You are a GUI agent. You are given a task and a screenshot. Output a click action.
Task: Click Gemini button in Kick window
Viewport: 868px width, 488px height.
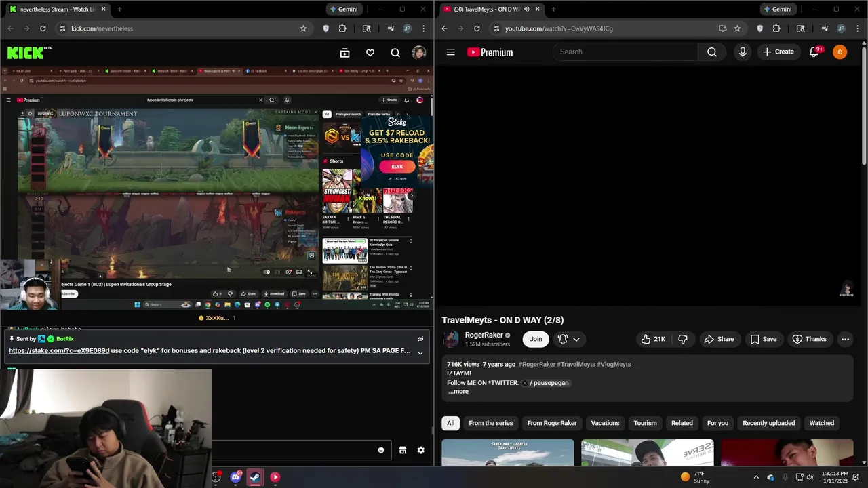click(x=343, y=9)
